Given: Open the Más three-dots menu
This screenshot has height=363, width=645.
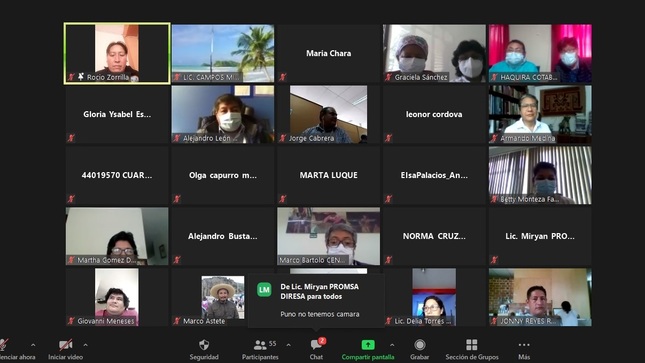Looking at the screenshot, I should point(524,344).
